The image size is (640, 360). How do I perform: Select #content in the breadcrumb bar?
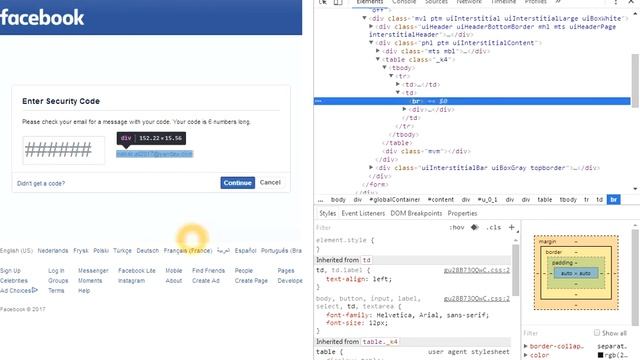click(441, 200)
